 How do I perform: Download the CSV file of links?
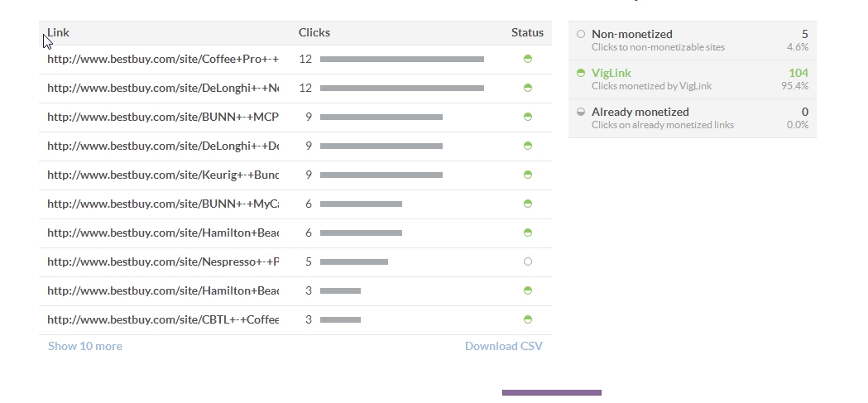pyautogui.click(x=503, y=346)
